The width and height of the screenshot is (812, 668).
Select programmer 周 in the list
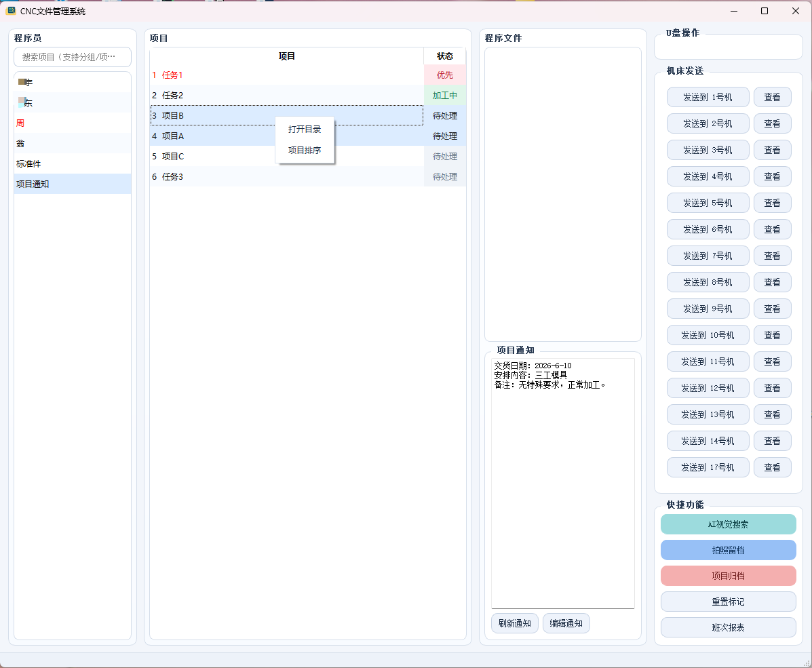(x=73, y=123)
